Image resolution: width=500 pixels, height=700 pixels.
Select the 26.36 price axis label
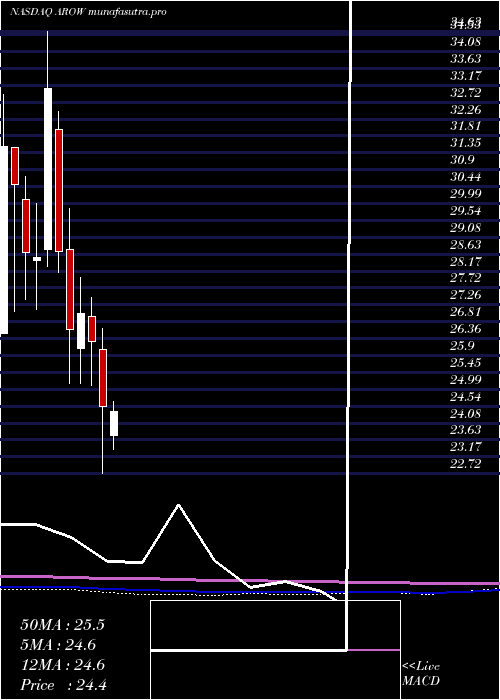(x=466, y=329)
